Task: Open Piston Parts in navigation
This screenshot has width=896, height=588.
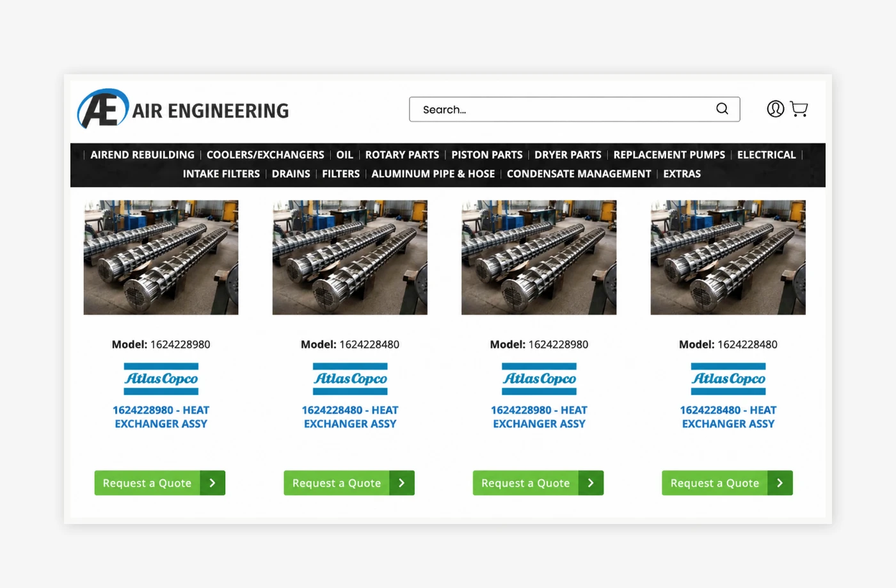Action: click(x=486, y=155)
